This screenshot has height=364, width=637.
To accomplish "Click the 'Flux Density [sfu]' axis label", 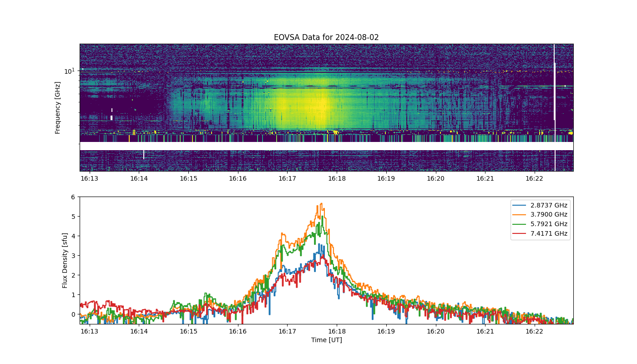I will (x=65, y=260).
